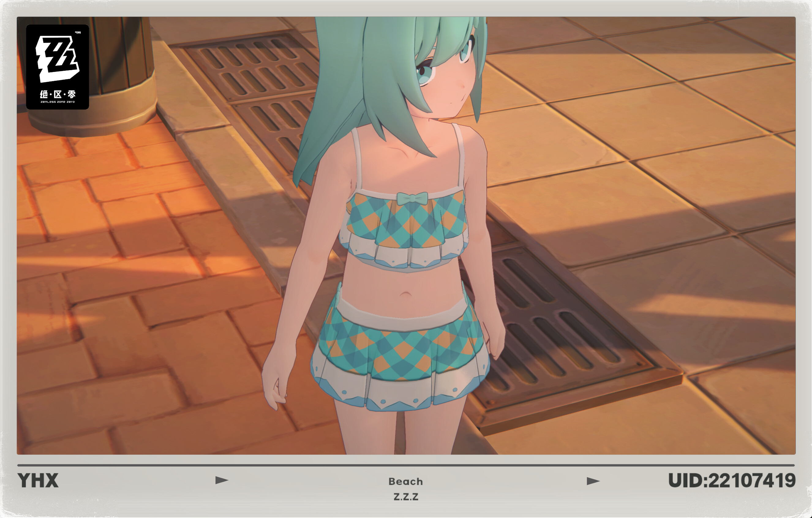Click the teal bow on the swimsuit top
The image size is (812, 518).
[x=412, y=198]
